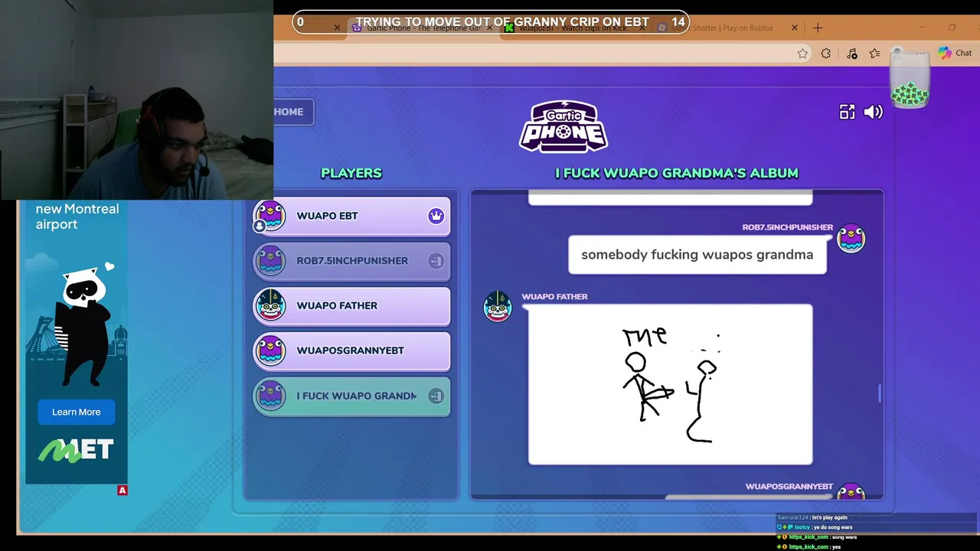Toggle fullscreen mode icon
Viewport: 980px width, 551px height.
(847, 112)
